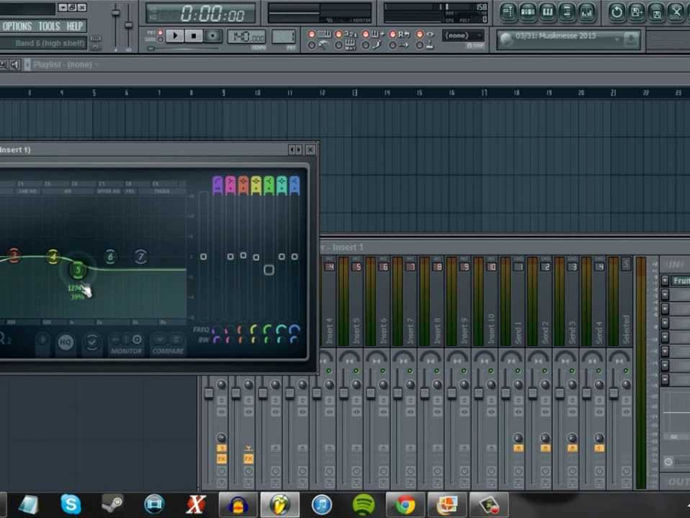Viewport: 690px width, 518px height.
Task: Open Steam from the taskbar
Action: pyautogui.click(x=113, y=504)
